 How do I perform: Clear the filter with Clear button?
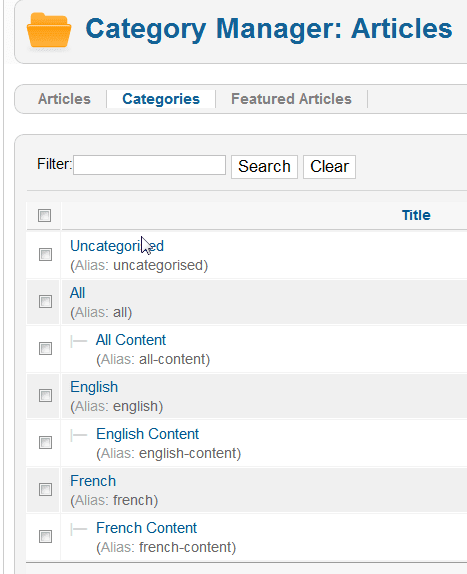click(x=329, y=167)
